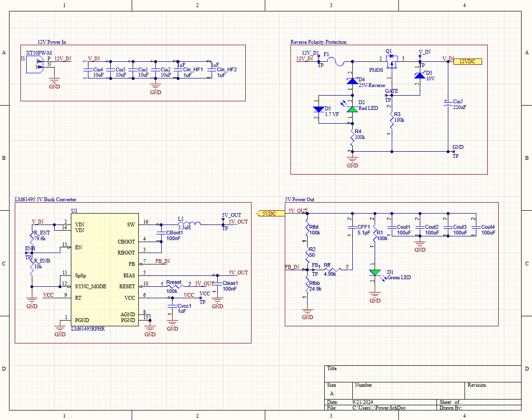Click resistor R_ENT 79.6k symbol
This screenshot has width=532, height=420.
(32, 236)
